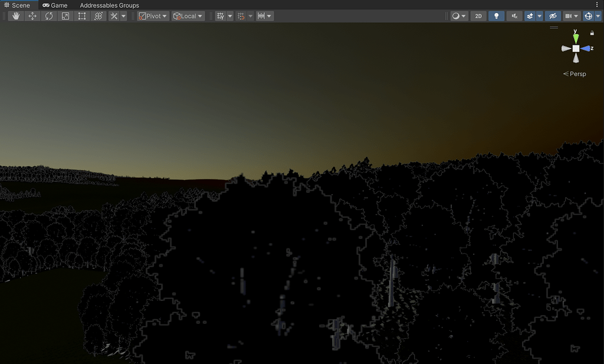Select the combined Transform tool
The image size is (604, 364).
99,16
